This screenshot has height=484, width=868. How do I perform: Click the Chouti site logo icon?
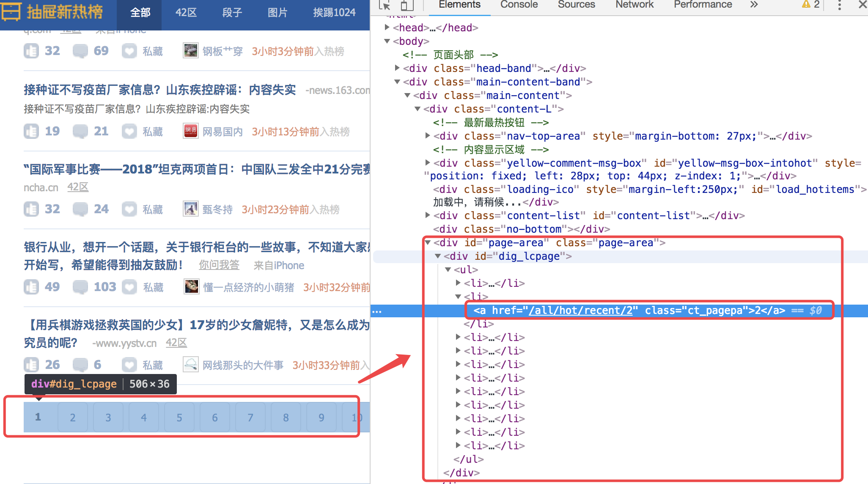pos(11,12)
